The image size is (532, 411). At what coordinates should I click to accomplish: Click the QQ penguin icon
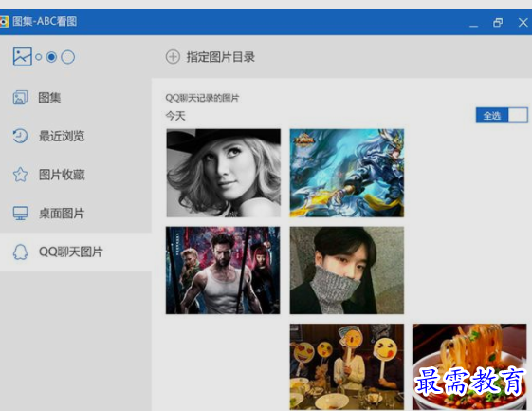pos(20,252)
